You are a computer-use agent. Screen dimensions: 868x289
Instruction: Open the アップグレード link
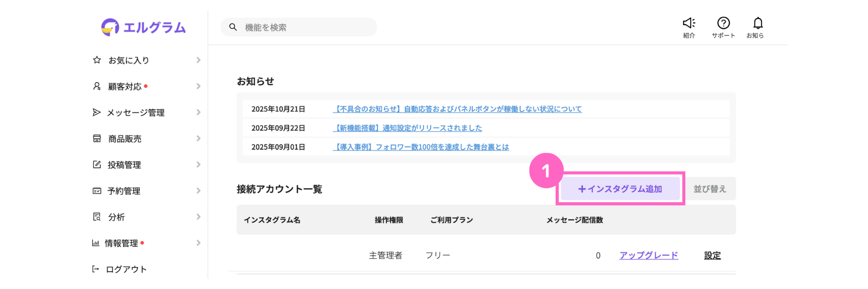649,256
